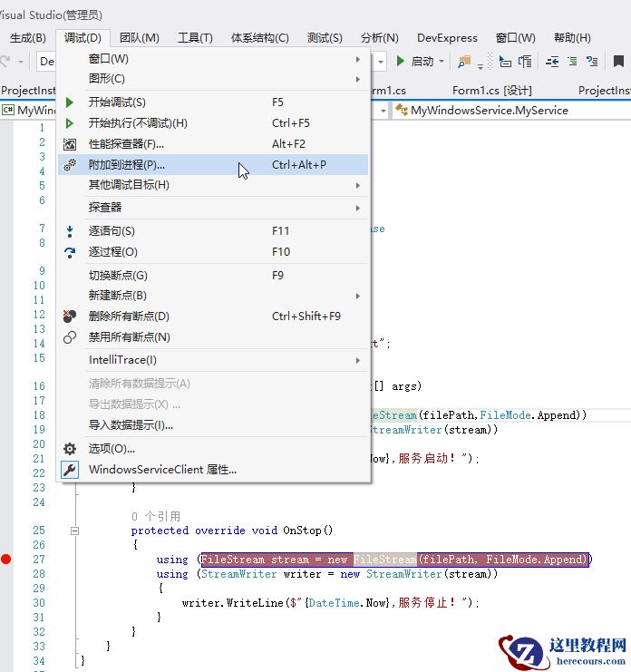Screen dimensions: 631x672
Task: Close the 调试(D) Debug menu header
Action: coord(83,38)
